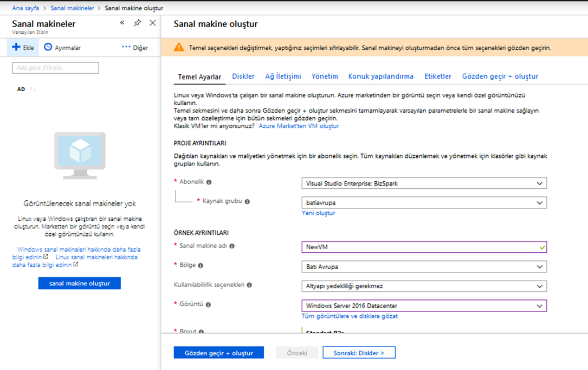Click the blue Gözden geçir + oluştur button
The width and height of the screenshot is (588, 370).
(218, 353)
